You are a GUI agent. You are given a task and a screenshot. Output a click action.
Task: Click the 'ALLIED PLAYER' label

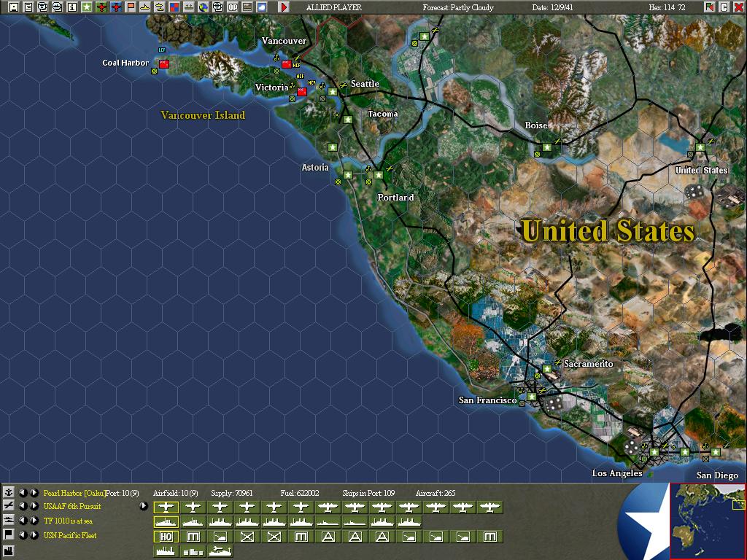pyautogui.click(x=334, y=7)
